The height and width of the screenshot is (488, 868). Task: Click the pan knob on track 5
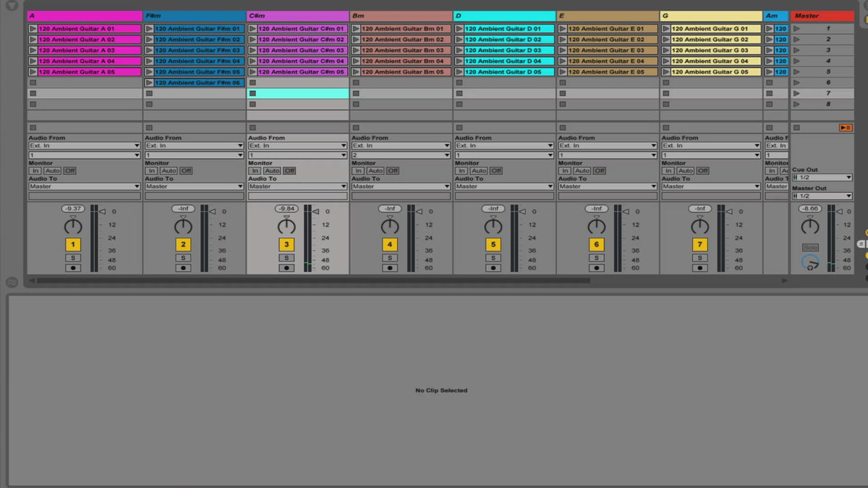(493, 226)
